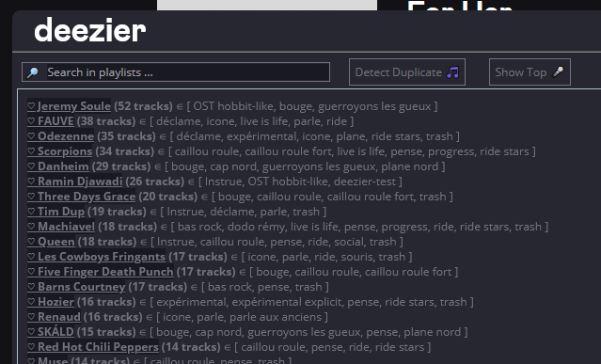The height and width of the screenshot is (364, 601).
Task: Click the Show Top button
Action: pyautogui.click(x=530, y=72)
